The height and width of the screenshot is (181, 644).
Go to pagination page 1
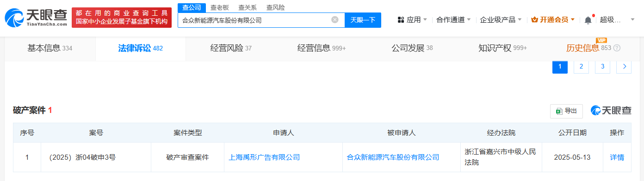pos(560,66)
